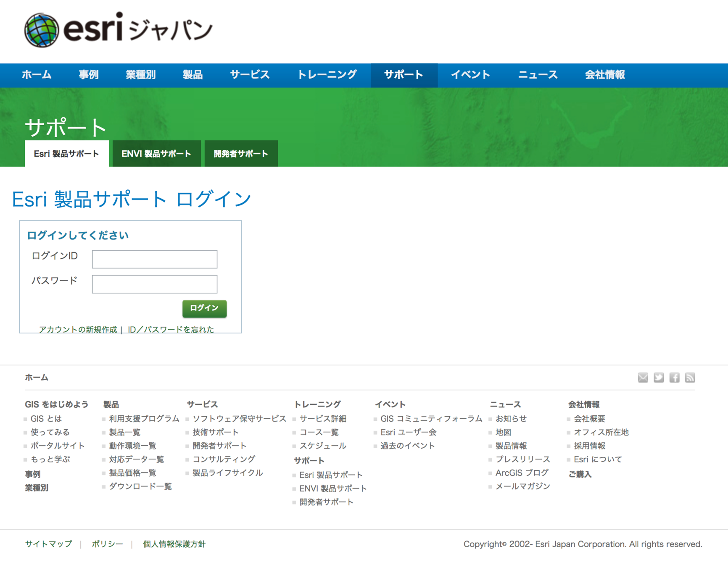Focus the パスワード input field
The width and height of the screenshot is (728, 567).
[x=155, y=284]
